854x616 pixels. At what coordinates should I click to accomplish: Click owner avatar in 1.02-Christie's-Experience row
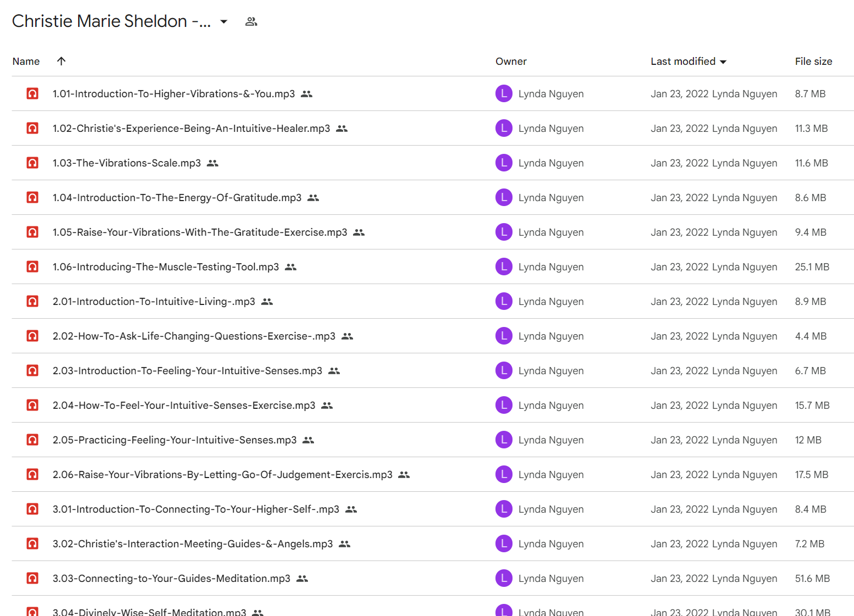[504, 128]
